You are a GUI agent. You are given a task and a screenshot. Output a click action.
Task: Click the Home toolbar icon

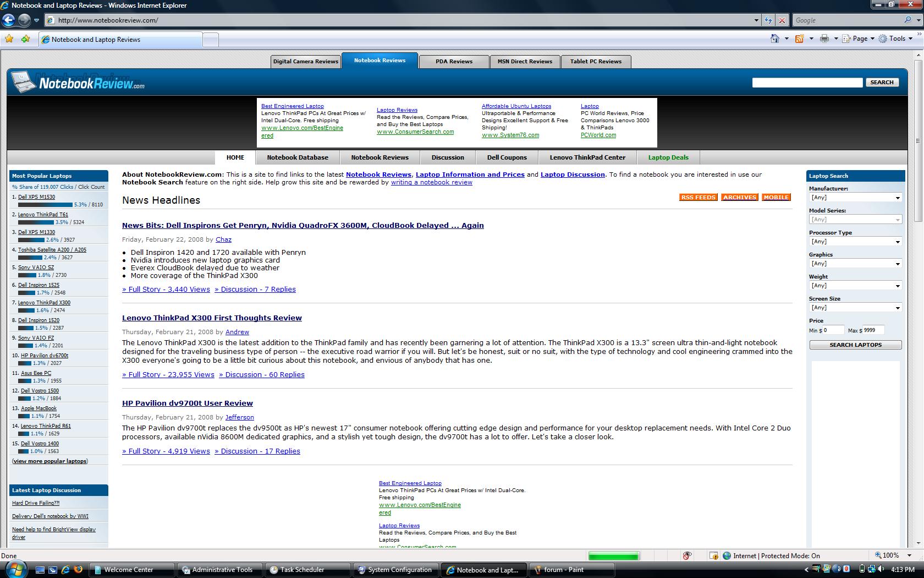[x=775, y=39]
